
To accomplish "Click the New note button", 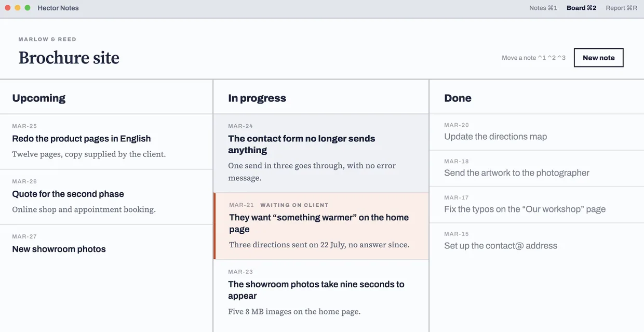I will (x=598, y=58).
